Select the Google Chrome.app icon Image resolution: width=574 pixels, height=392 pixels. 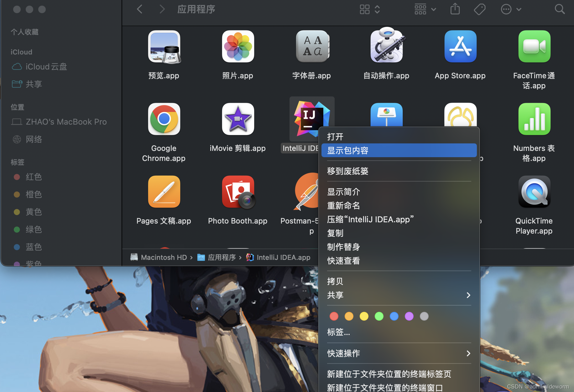click(x=164, y=119)
